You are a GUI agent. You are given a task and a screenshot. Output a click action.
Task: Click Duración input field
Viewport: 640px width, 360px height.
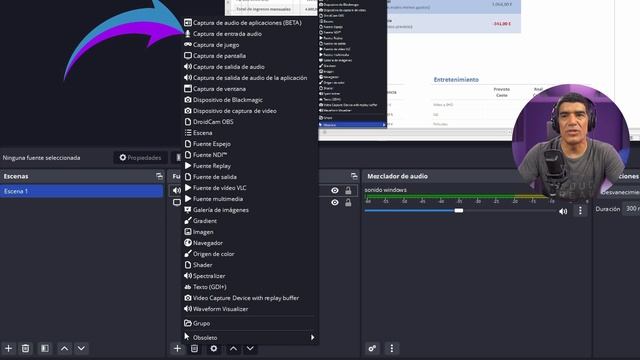(632, 209)
